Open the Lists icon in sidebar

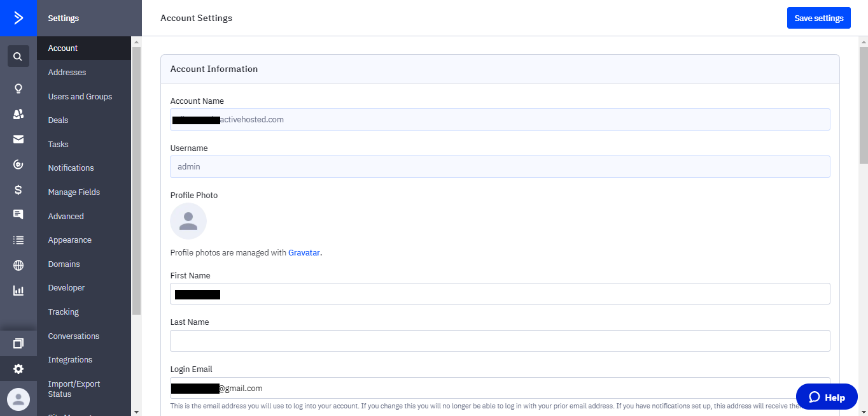click(x=18, y=240)
